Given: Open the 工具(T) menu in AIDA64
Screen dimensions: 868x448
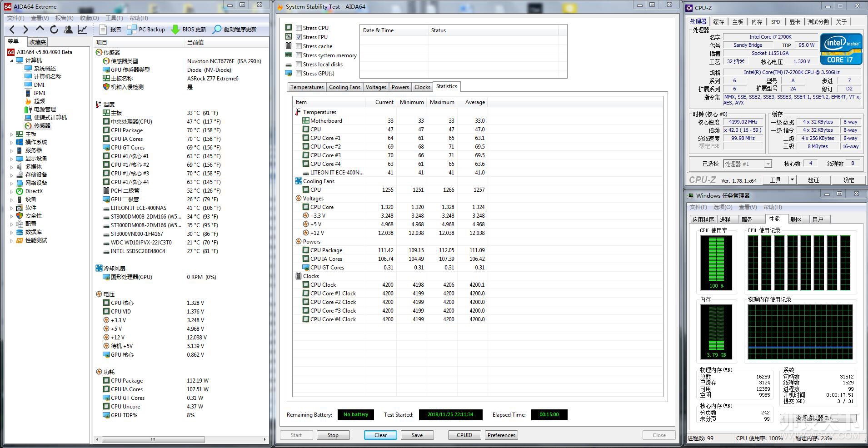Looking at the screenshot, I should pyautogui.click(x=114, y=18).
